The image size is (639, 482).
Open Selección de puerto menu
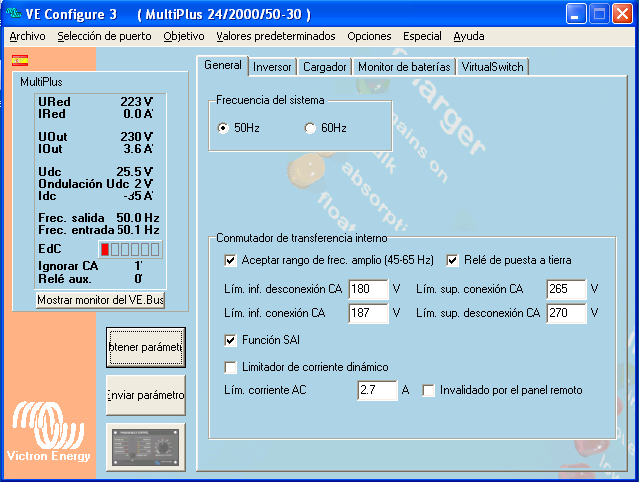pyautogui.click(x=104, y=36)
